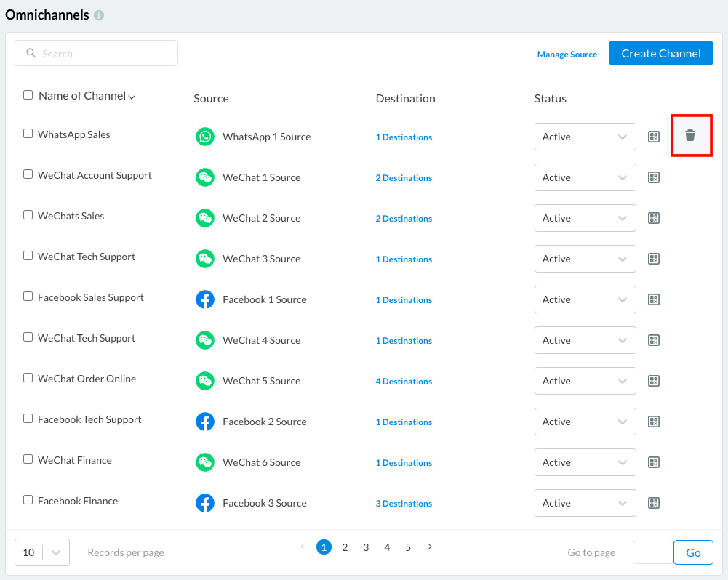728x580 pixels.
Task: Check the select-all checkbox by Name of Channel
Action: 28,95
